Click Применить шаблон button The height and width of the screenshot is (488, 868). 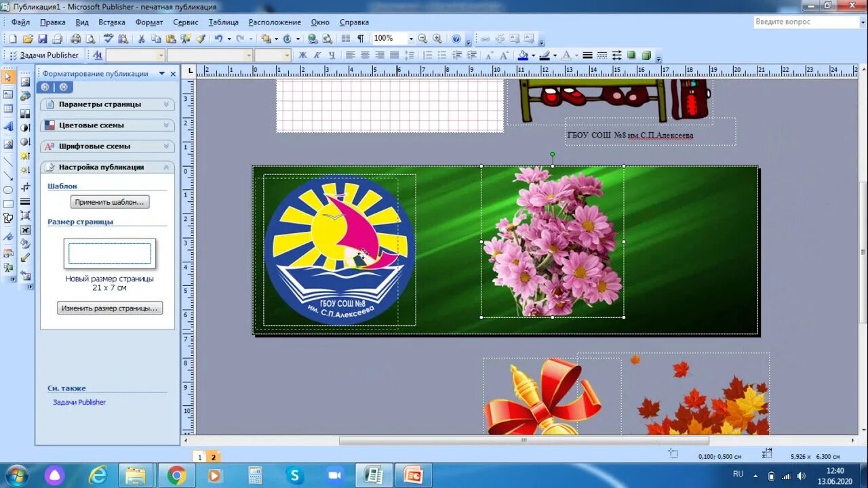pyautogui.click(x=110, y=202)
